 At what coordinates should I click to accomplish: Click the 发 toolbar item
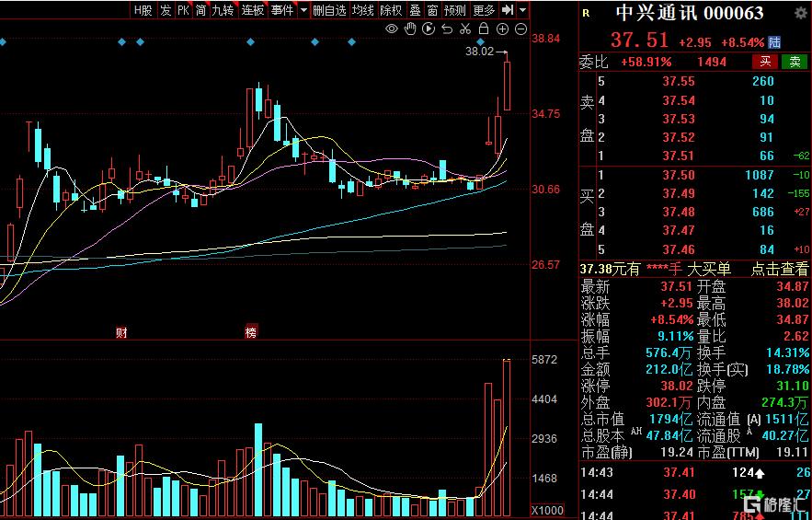pos(166,10)
